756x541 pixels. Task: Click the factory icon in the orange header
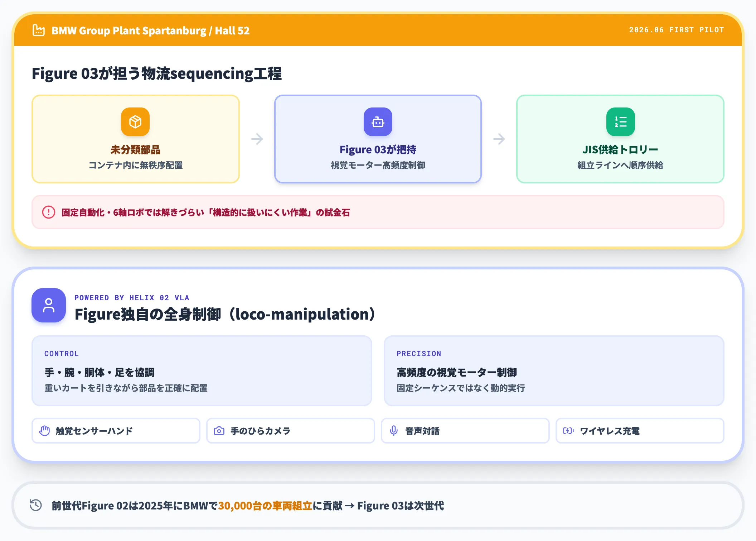coord(39,30)
